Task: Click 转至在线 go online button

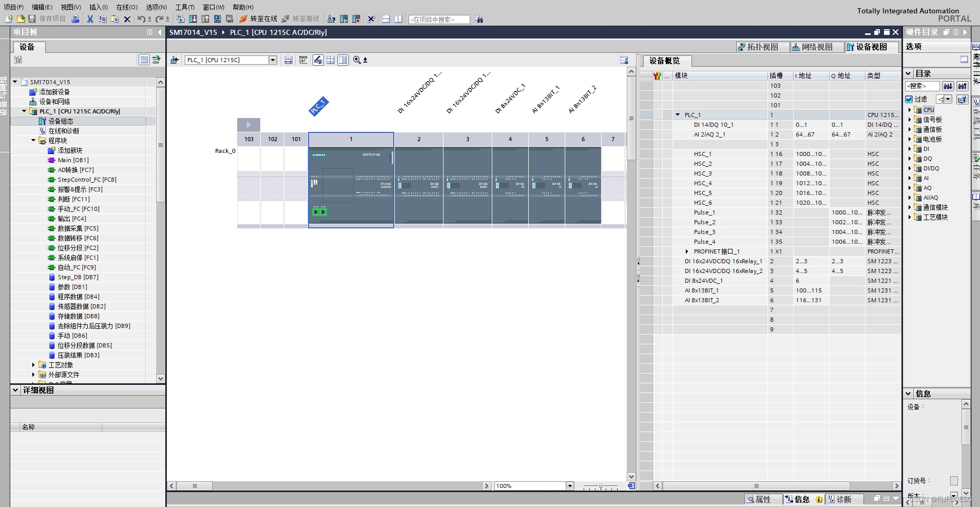Action: coord(258,19)
